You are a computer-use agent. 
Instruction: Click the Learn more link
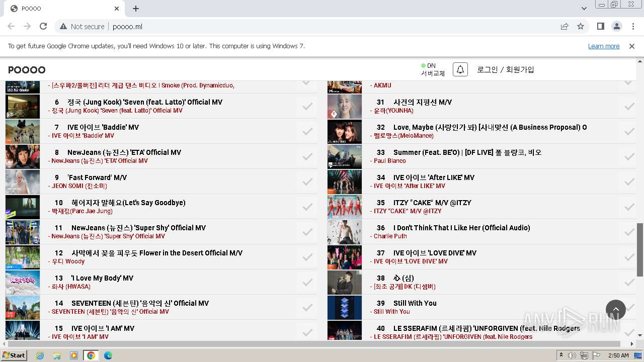[x=604, y=46]
